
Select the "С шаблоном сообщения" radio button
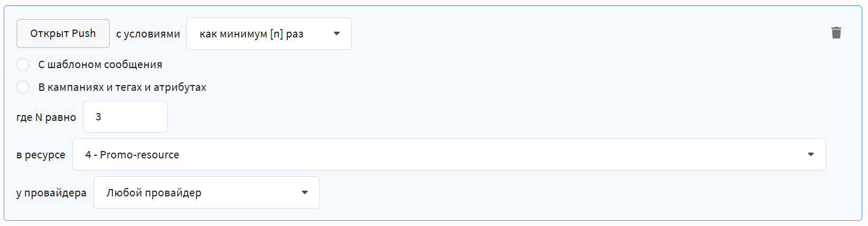(x=23, y=64)
